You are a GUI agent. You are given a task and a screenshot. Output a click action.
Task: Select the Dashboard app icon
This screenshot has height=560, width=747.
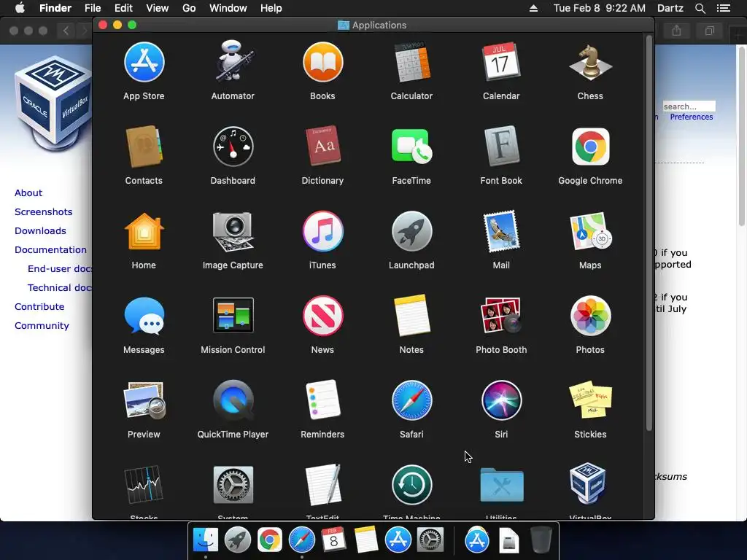point(233,147)
